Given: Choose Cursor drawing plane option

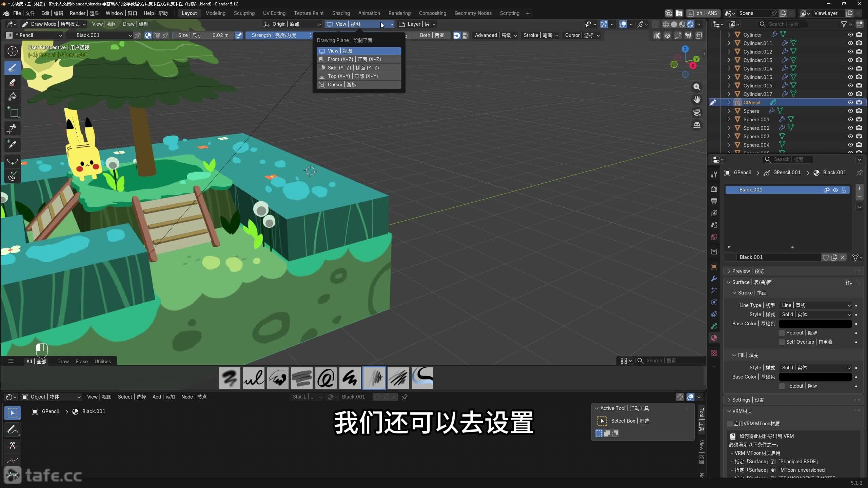Looking at the screenshot, I should (x=359, y=85).
